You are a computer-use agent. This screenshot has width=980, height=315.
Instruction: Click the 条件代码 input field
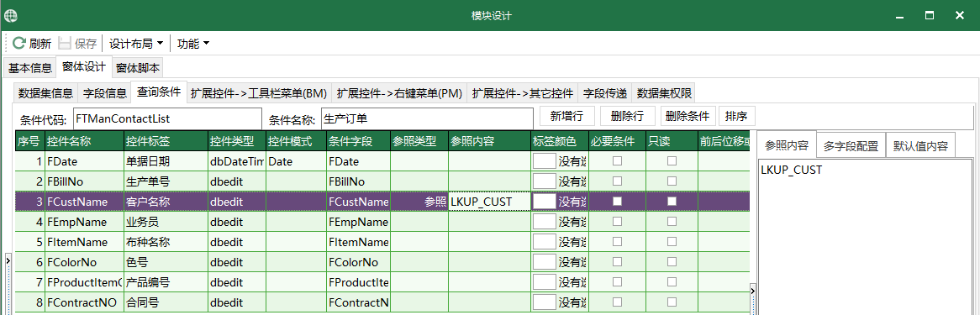coord(167,118)
